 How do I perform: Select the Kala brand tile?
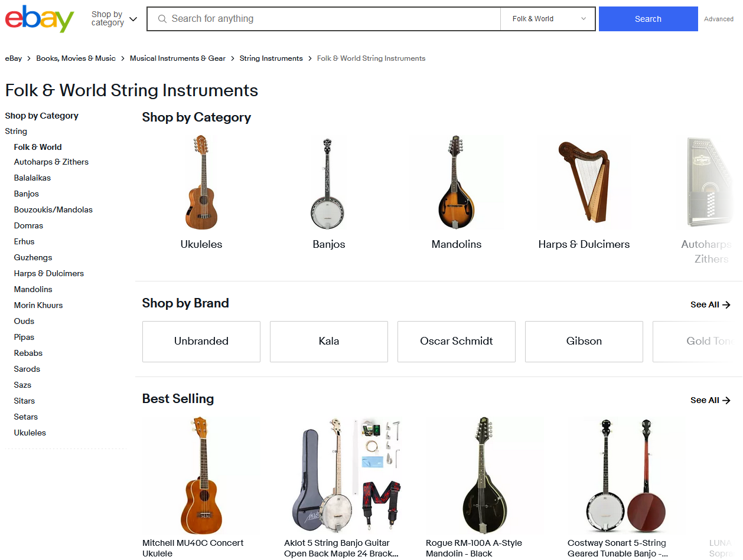[329, 341]
